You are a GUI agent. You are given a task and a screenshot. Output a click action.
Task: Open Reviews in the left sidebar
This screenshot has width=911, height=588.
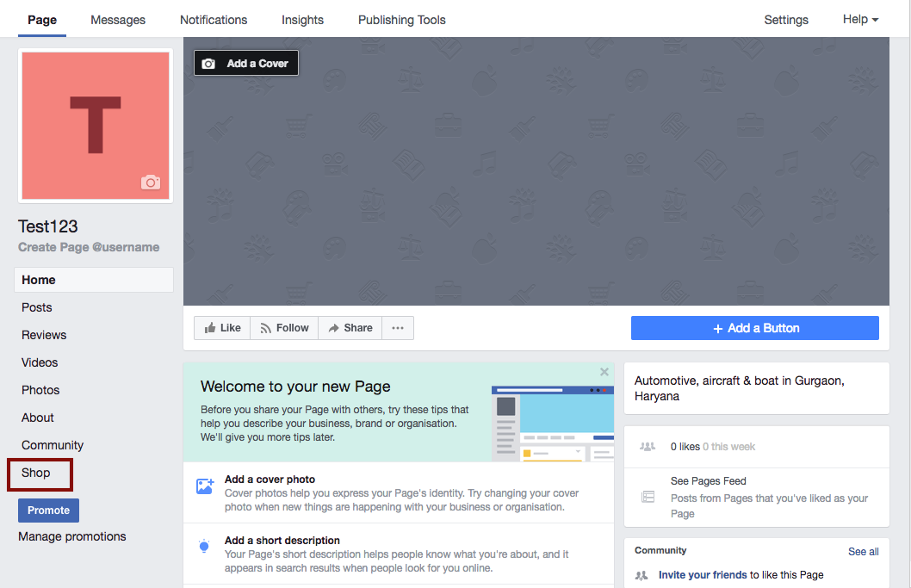[x=44, y=335]
